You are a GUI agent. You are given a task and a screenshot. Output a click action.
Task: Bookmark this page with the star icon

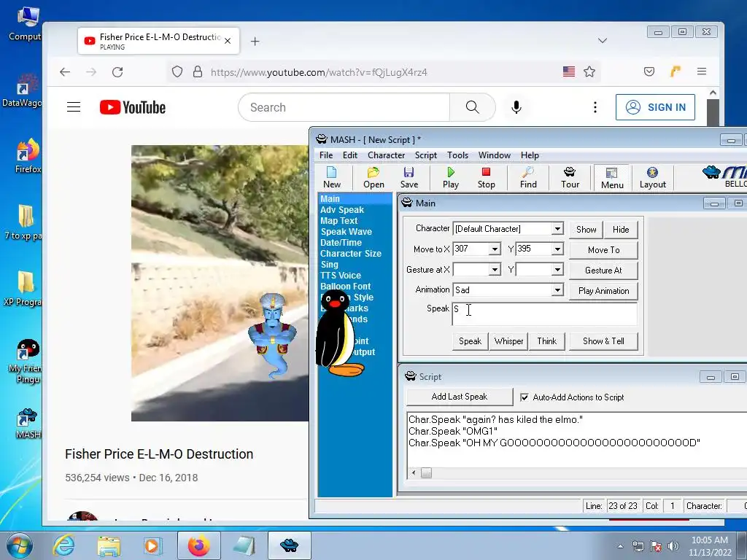point(589,72)
